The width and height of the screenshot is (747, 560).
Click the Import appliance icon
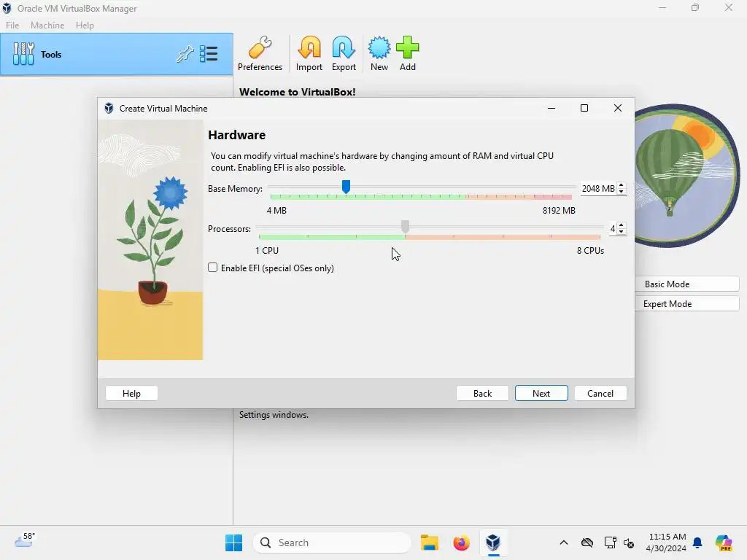click(x=309, y=53)
